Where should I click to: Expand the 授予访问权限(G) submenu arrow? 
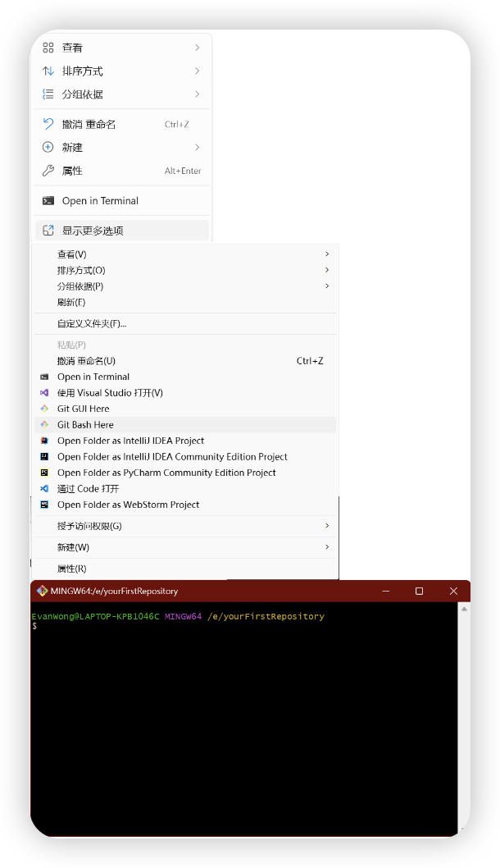[327, 526]
